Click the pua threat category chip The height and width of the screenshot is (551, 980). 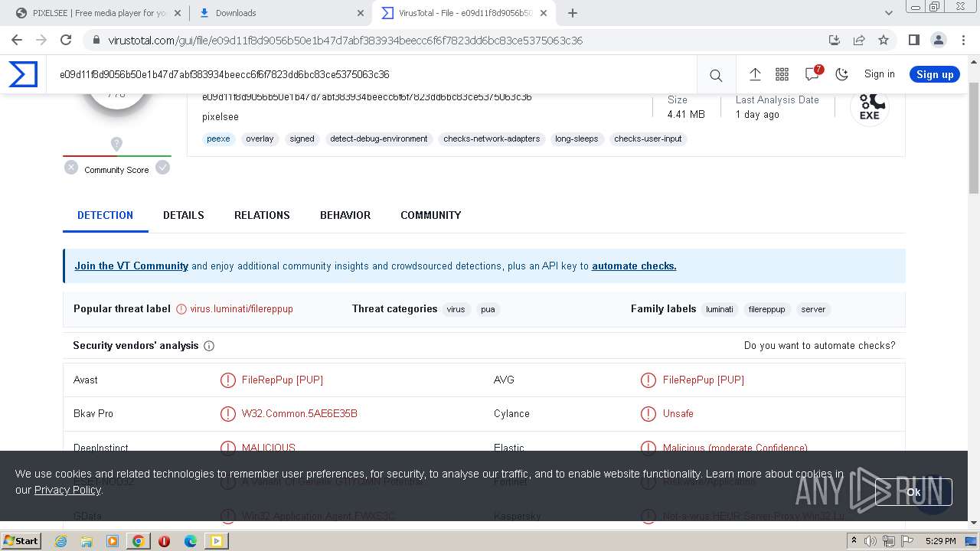point(488,309)
